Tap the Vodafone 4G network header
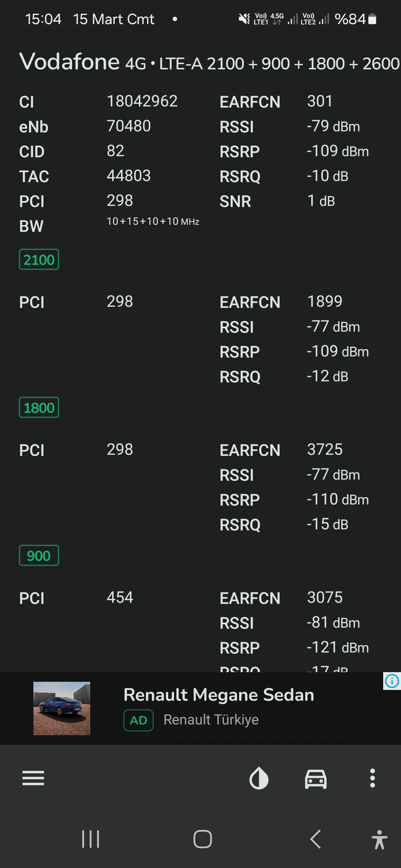 click(209, 62)
